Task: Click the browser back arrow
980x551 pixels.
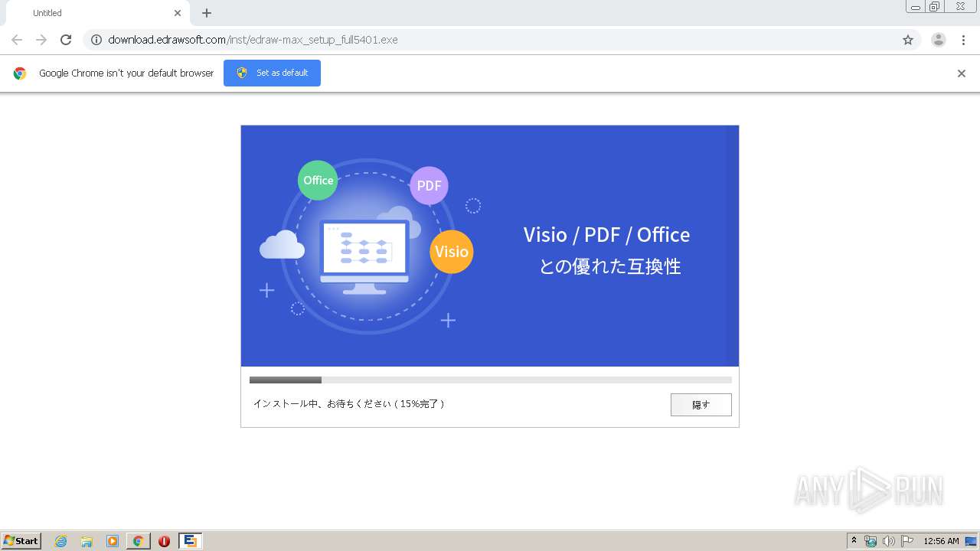Action: [17, 40]
